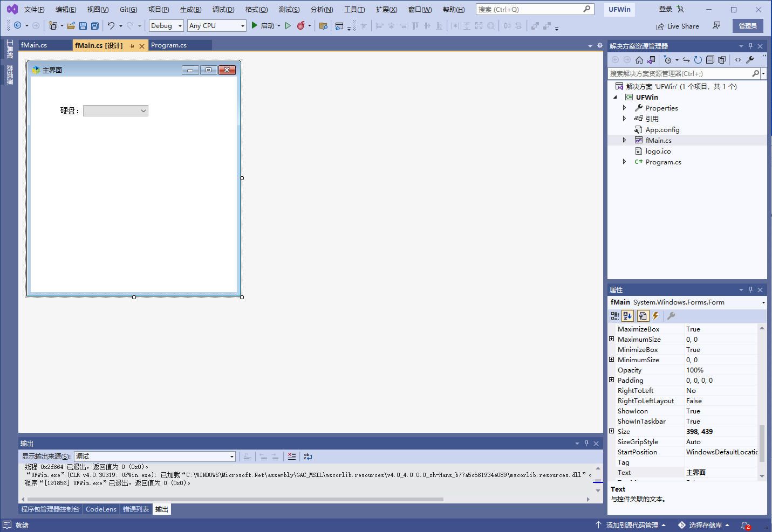Save the current file with disk icon
This screenshot has width=772, height=532.
[x=83, y=25]
